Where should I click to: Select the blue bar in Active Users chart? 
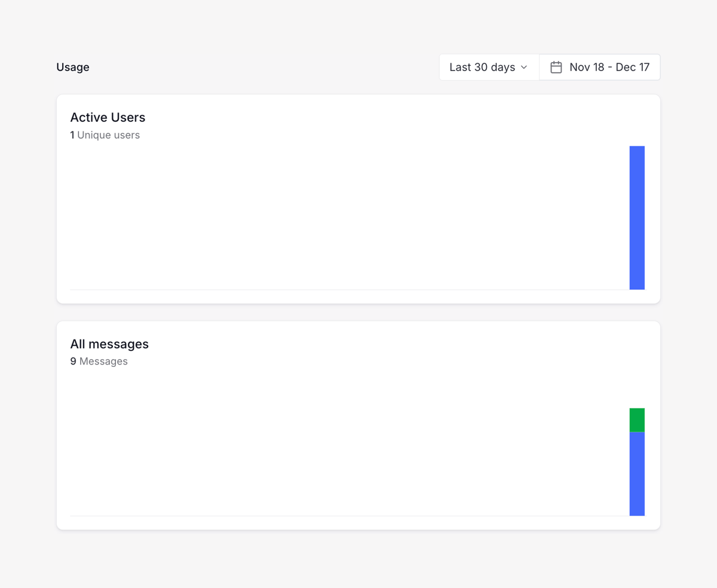point(637,218)
